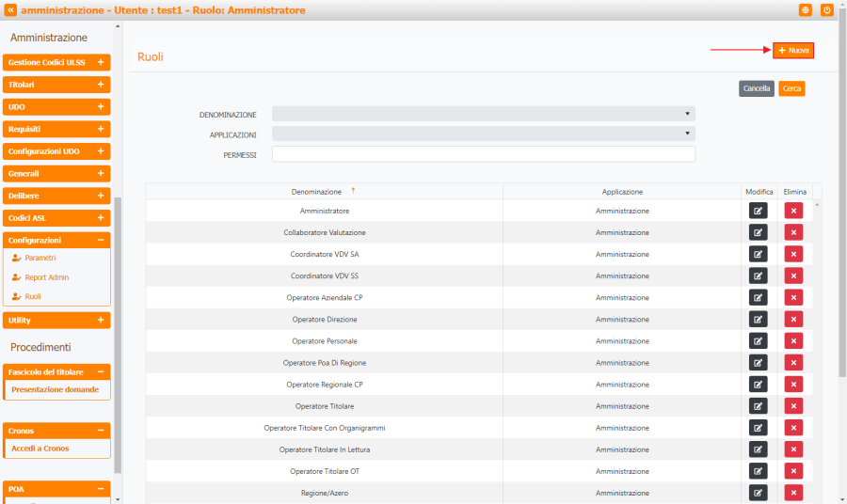
Task: Edit the Operatore Titolare OT role
Action: pyautogui.click(x=758, y=471)
